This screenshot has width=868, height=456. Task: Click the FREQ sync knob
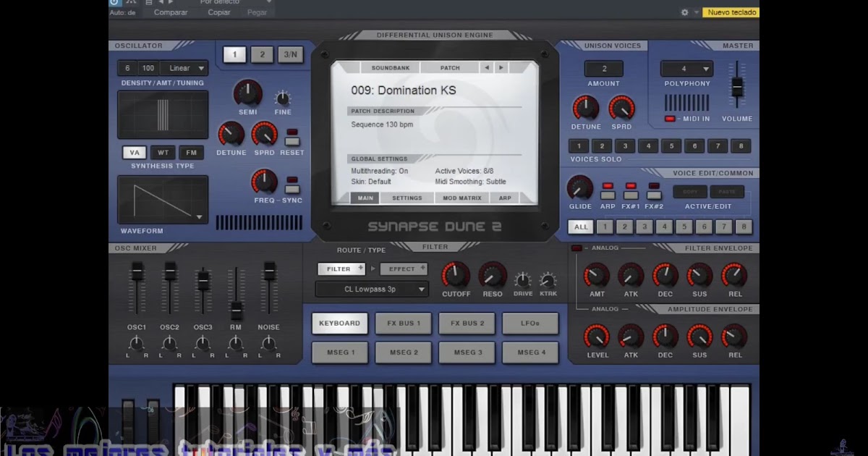pyautogui.click(x=264, y=182)
